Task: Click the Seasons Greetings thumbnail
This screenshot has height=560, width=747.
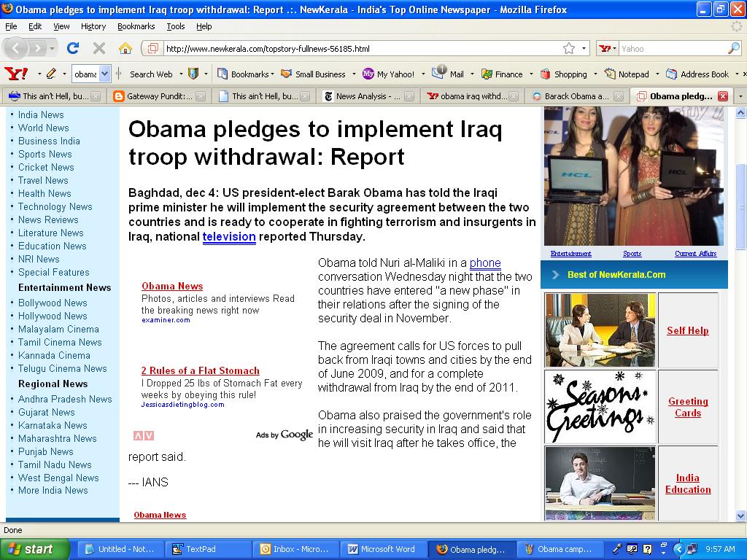Action: (x=600, y=407)
